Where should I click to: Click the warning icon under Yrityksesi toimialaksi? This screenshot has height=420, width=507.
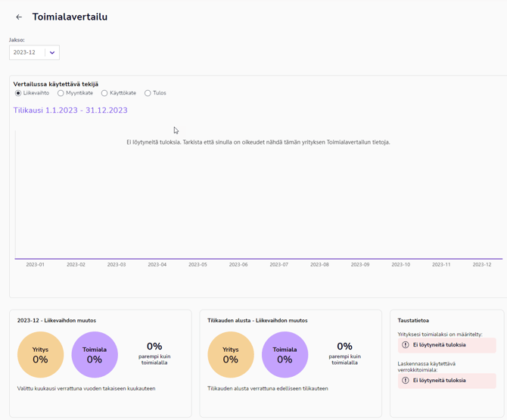tap(406, 345)
